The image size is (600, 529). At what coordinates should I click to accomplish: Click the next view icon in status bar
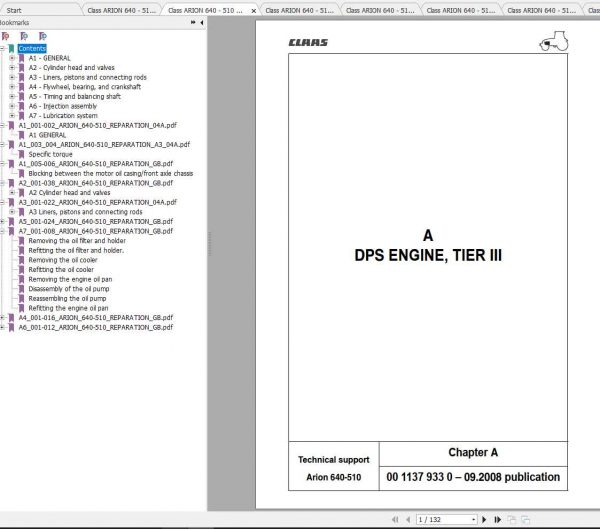[x=525, y=519]
